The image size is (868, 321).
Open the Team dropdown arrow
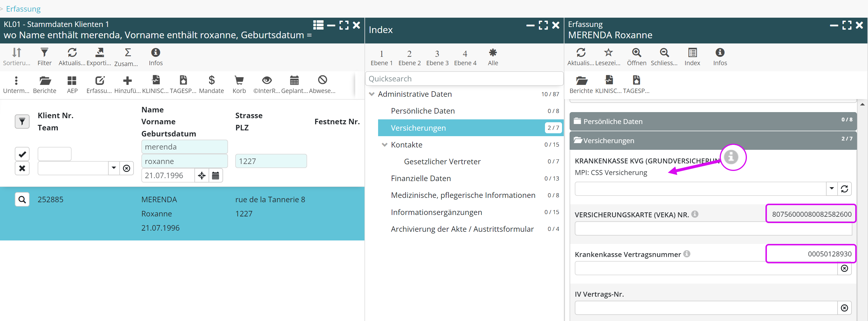coord(114,168)
